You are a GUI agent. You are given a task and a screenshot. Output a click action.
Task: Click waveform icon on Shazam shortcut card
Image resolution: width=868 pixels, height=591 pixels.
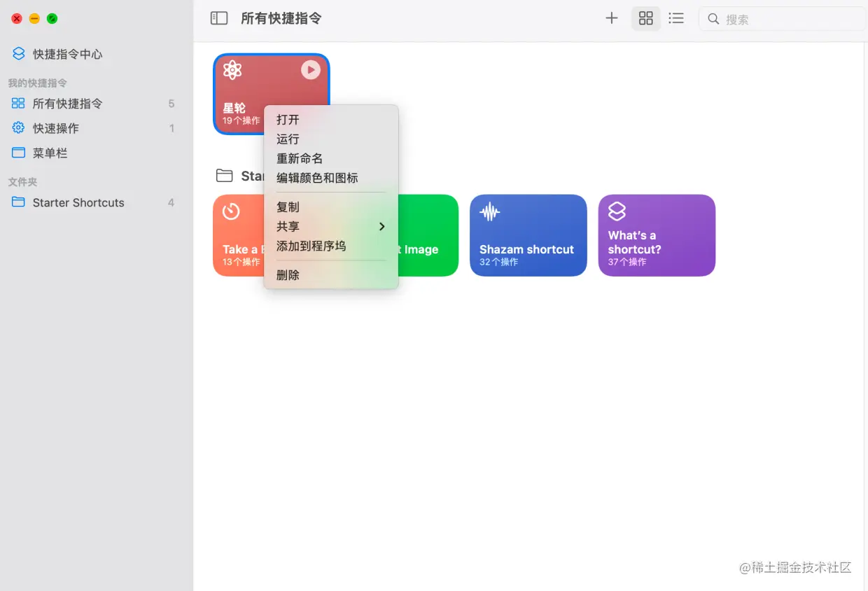pos(489,211)
